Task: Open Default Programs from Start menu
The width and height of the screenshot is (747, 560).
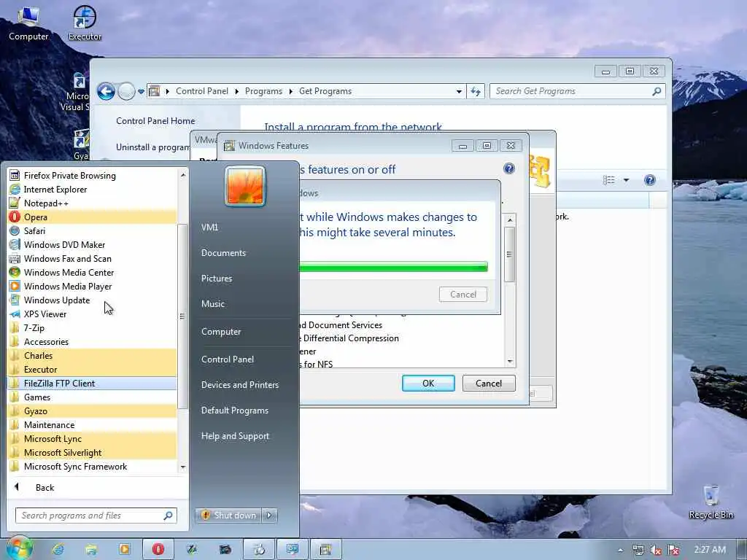Action: point(235,411)
